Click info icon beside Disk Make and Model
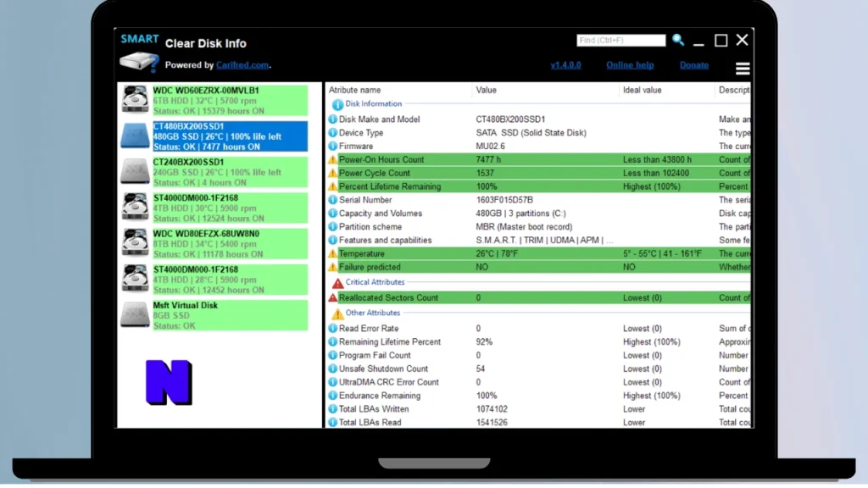Viewport: 868px width, 488px height. [332, 119]
